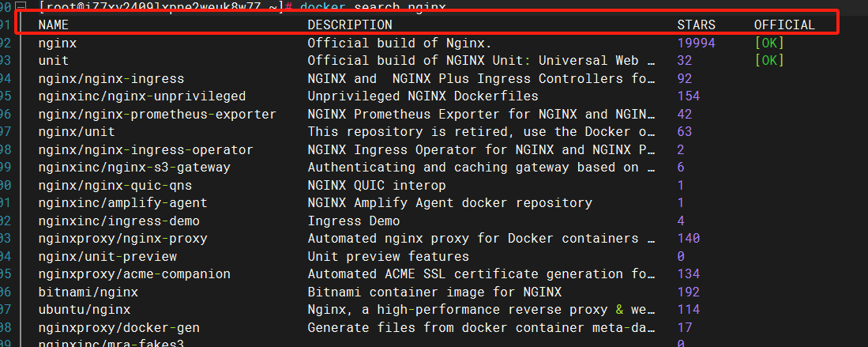Select the name nginxproxy/acme-companion
The image size is (868, 347).
click(134, 273)
